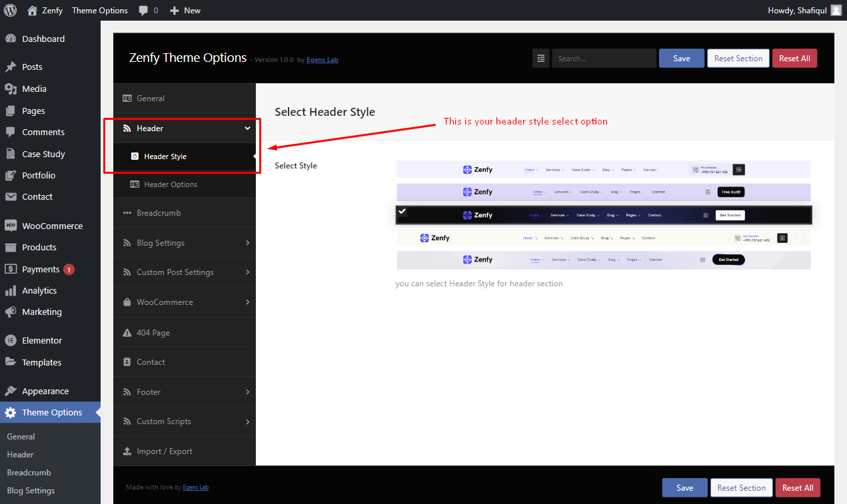This screenshot has height=504, width=847.
Task: Open the Egens Lab link in header
Action: point(323,60)
